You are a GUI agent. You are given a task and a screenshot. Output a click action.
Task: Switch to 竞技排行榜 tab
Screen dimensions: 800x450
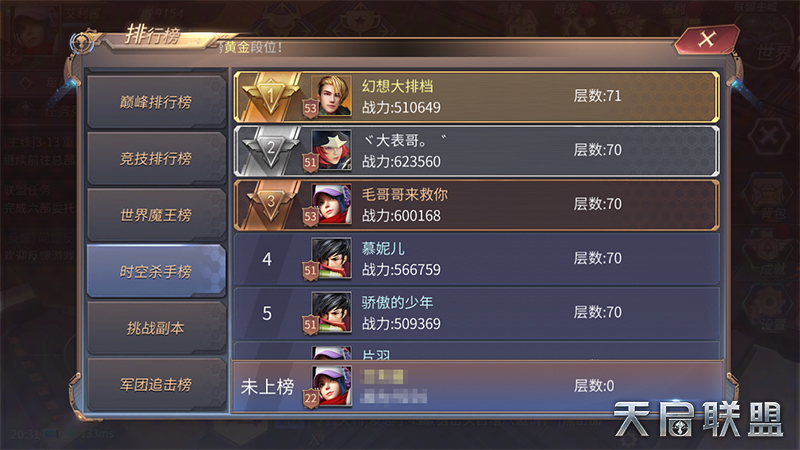click(x=156, y=158)
